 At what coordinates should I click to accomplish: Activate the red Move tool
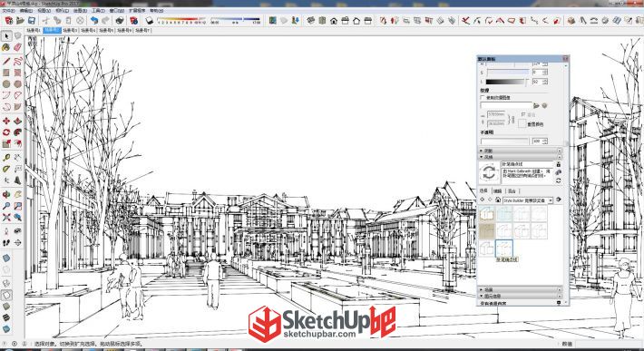(6, 122)
